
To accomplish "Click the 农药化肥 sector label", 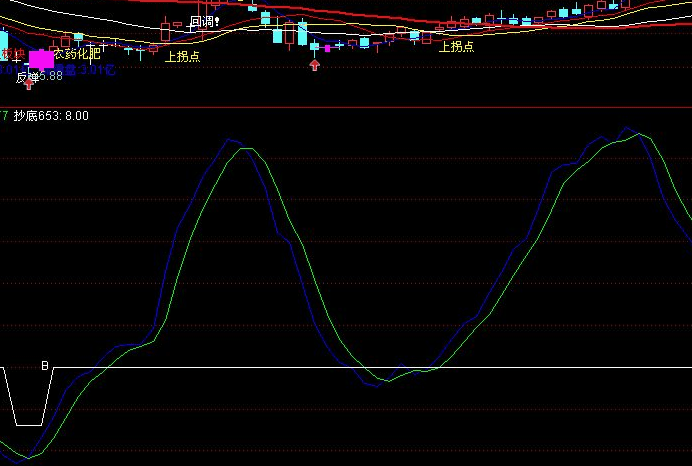I will (77, 54).
